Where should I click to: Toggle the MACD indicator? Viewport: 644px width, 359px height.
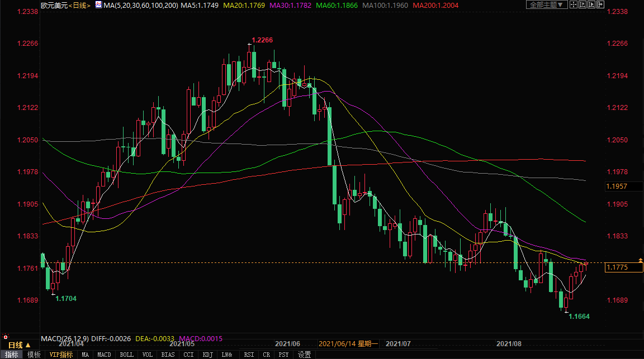(x=104, y=355)
